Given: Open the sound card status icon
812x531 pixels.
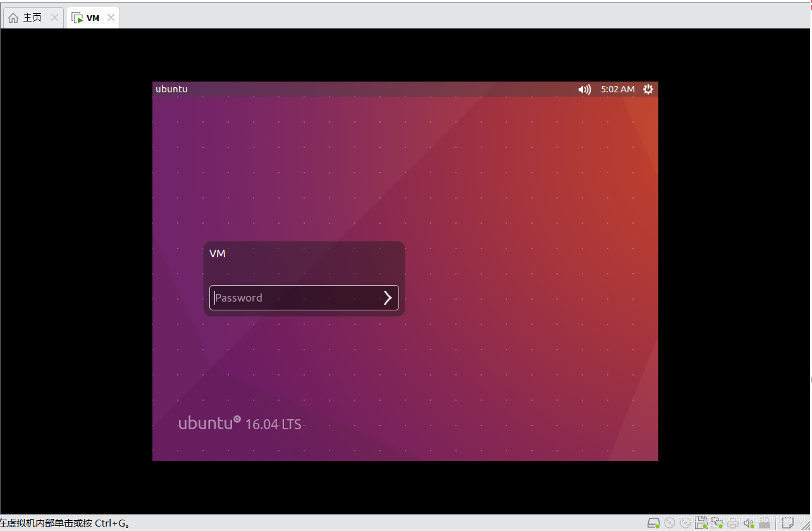Looking at the screenshot, I should coord(749,523).
